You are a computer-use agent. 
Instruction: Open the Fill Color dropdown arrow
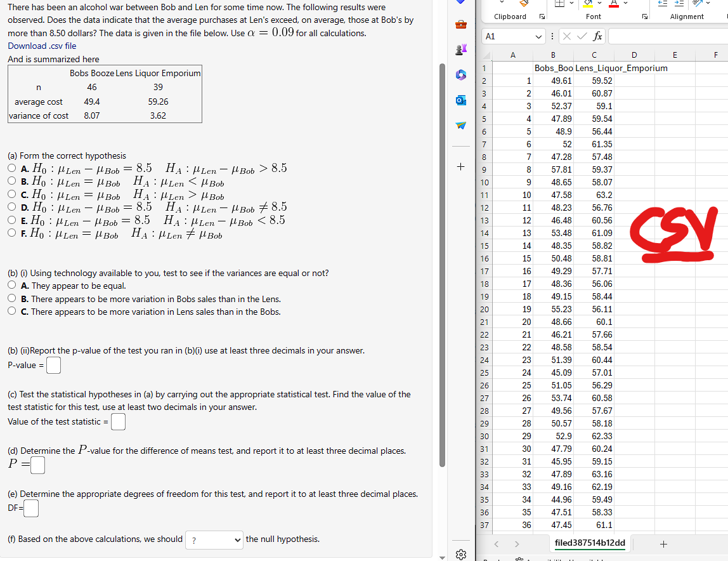pyautogui.click(x=599, y=3)
